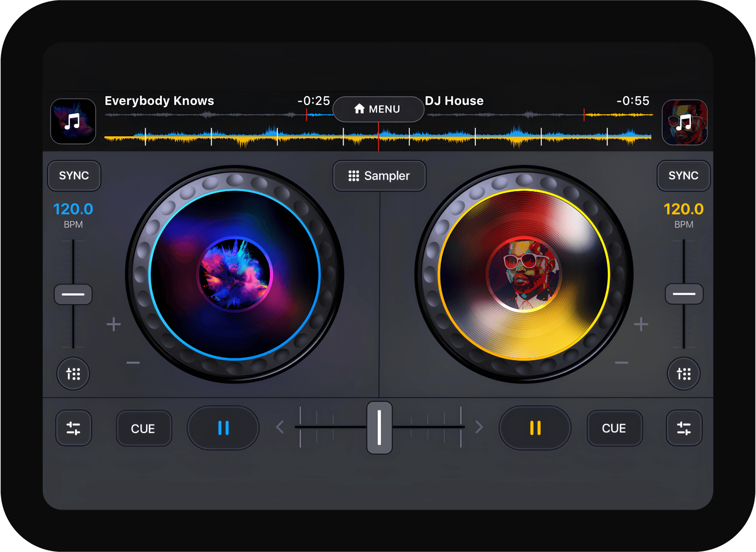The height and width of the screenshot is (552, 756).
Task: Click right deck pitch bend minus icon
Action: [621, 362]
